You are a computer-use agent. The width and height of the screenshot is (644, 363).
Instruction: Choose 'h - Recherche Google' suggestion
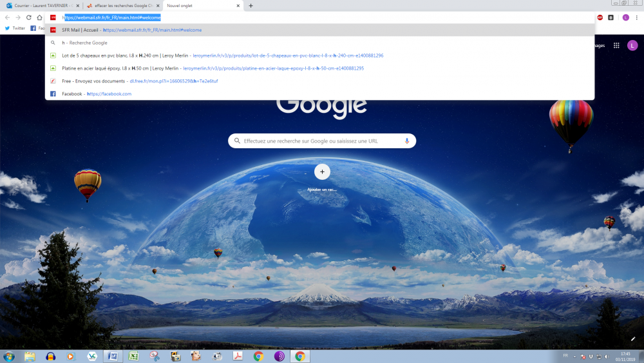point(319,43)
